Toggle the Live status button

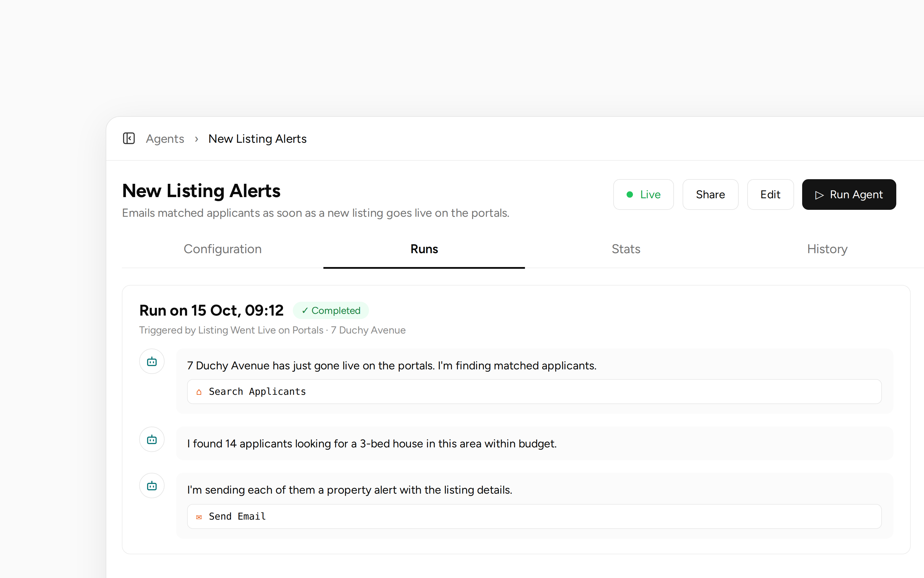643,194
